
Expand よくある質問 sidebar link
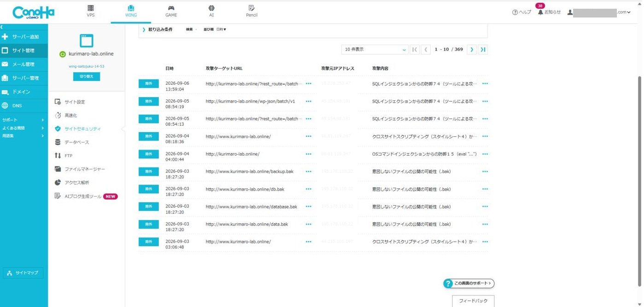click(x=23, y=128)
